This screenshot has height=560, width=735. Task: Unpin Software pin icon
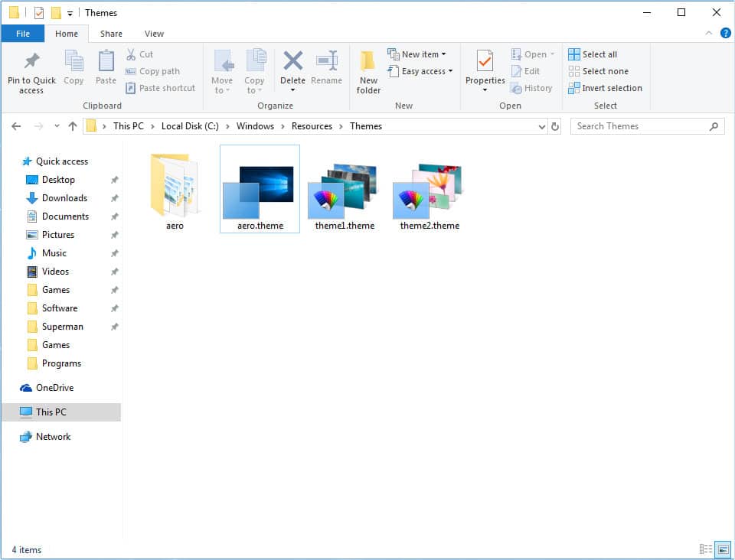[x=114, y=308]
